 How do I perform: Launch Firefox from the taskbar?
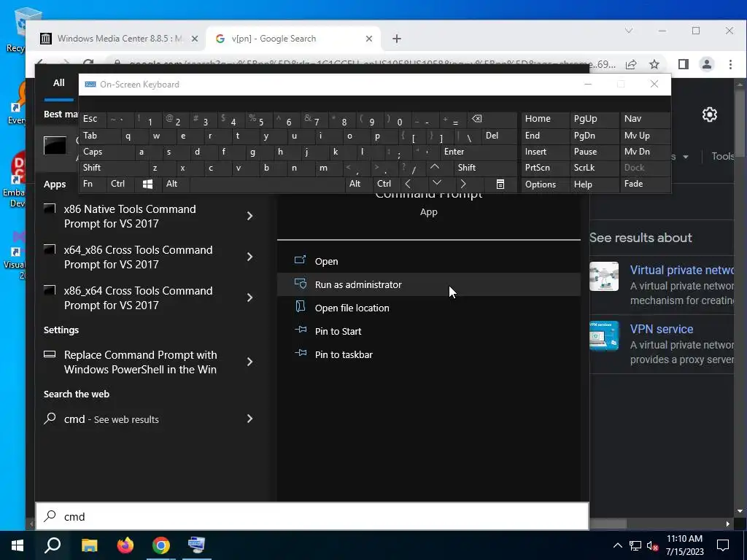coord(125,545)
